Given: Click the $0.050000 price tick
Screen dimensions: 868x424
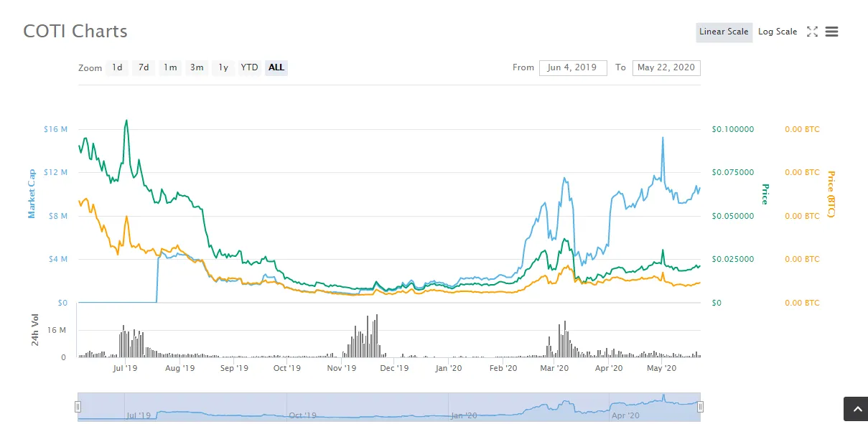Looking at the screenshot, I should click(733, 216).
